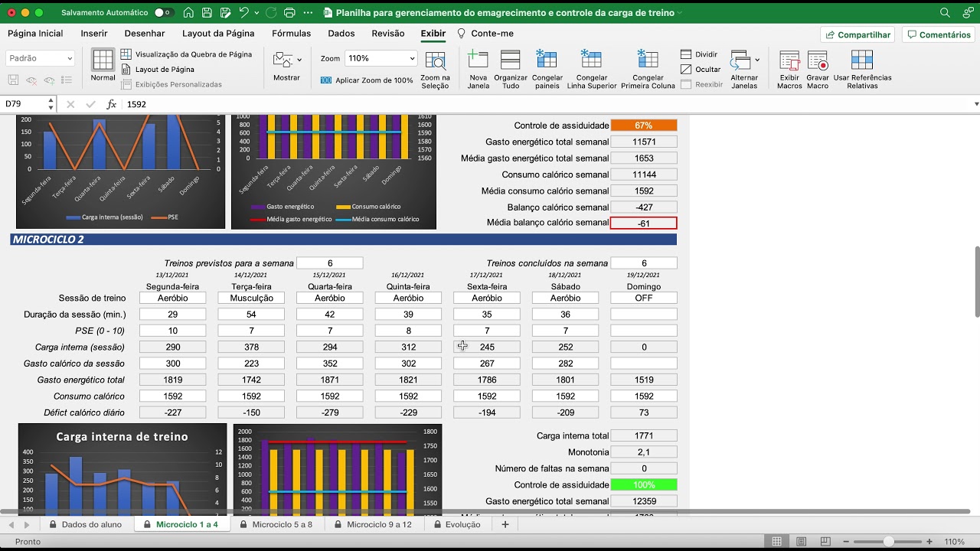Click the Dividir window button
This screenshot has width=980, height=551.
click(699, 54)
